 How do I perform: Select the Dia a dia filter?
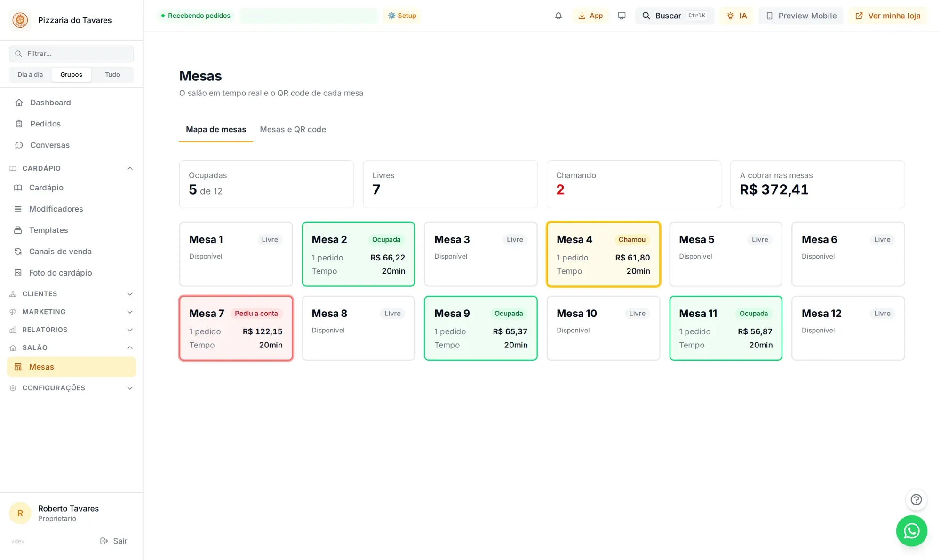tap(30, 74)
